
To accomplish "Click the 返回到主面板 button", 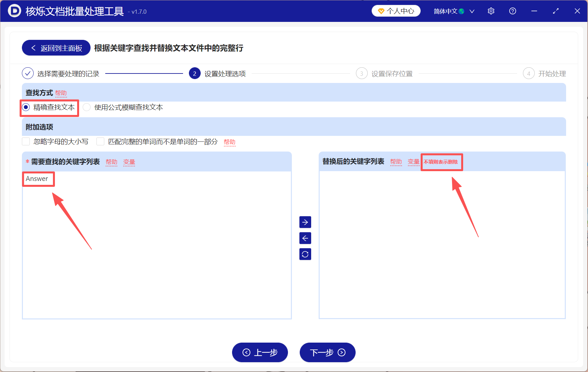I will click(x=56, y=48).
